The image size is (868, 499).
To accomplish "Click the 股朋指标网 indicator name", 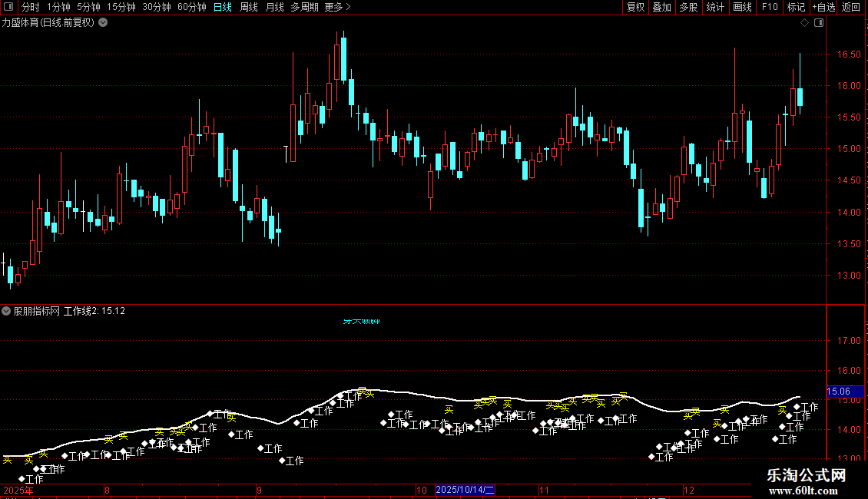I will click(x=37, y=311).
